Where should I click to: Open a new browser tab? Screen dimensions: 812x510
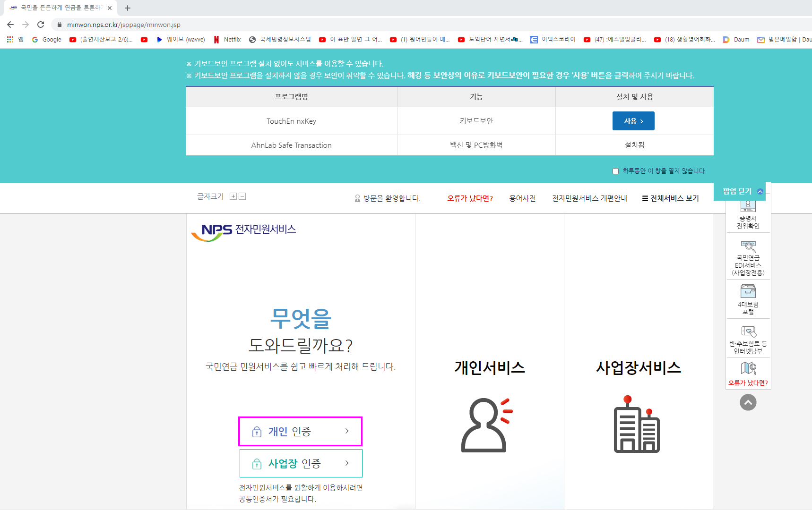pos(128,8)
